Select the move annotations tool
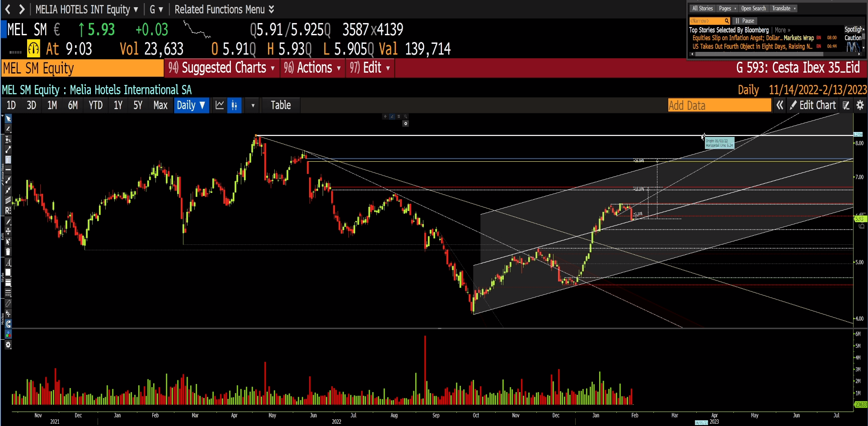The image size is (868, 426). click(8, 231)
